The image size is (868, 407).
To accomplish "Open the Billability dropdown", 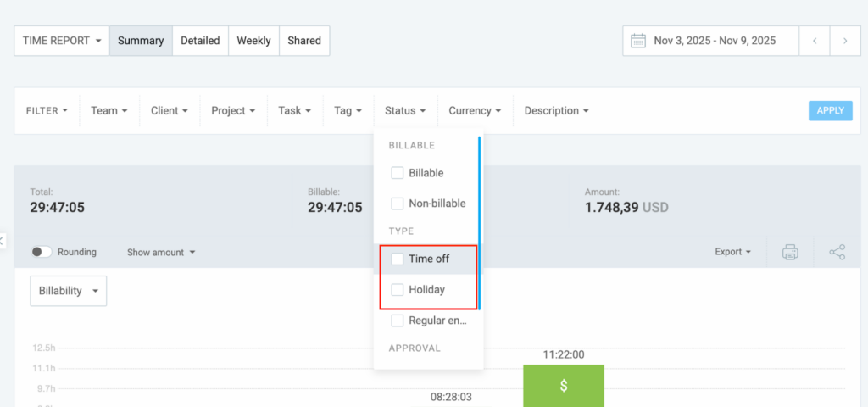I will click(x=69, y=291).
